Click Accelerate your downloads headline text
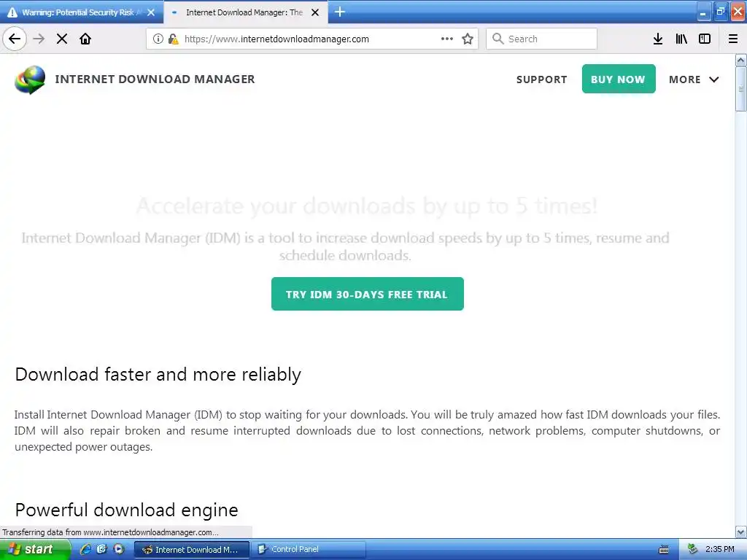 (x=366, y=206)
